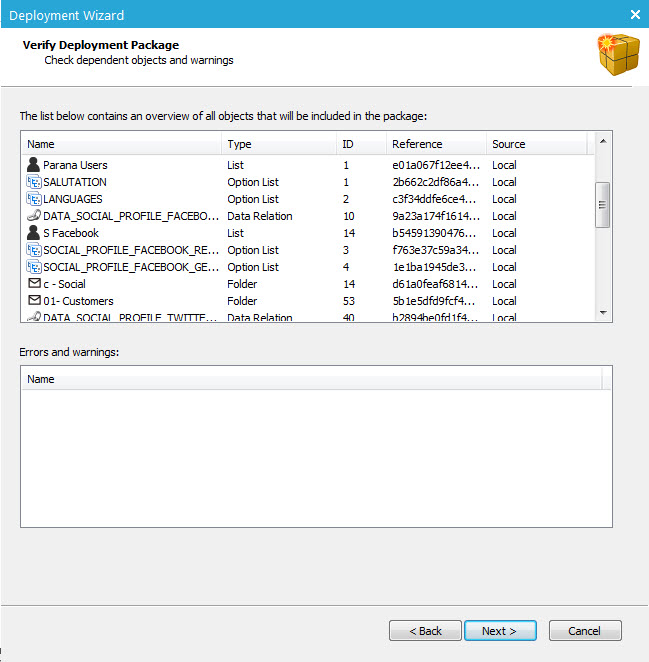Click the 01- Customers folder envelope icon
Screen dimensions: 649x662
(33, 301)
